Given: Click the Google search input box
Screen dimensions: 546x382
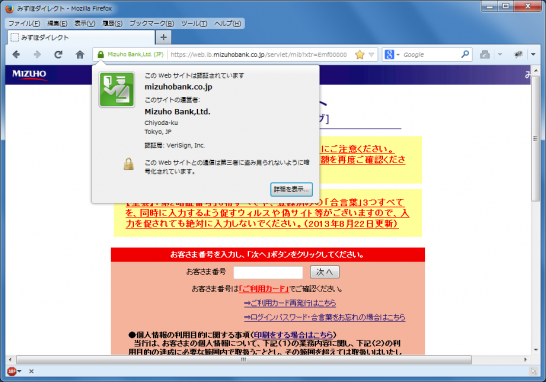Looking at the screenshot, I should (431, 55).
